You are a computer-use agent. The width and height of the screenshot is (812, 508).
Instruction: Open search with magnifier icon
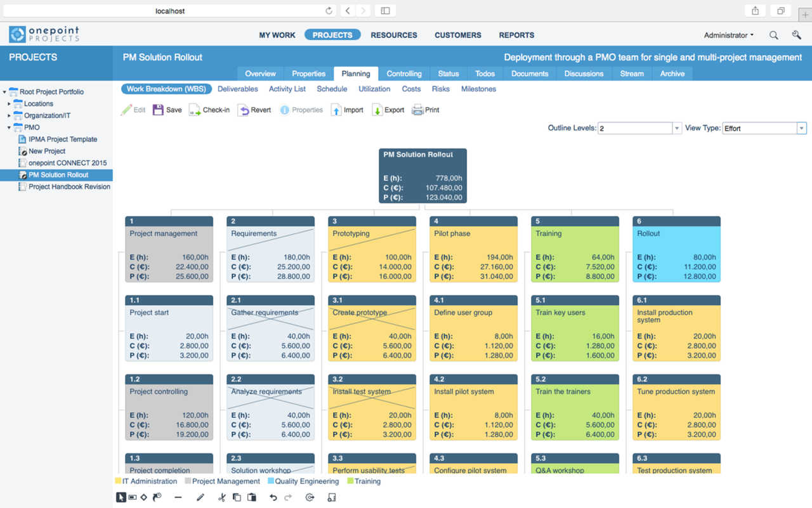click(773, 36)
